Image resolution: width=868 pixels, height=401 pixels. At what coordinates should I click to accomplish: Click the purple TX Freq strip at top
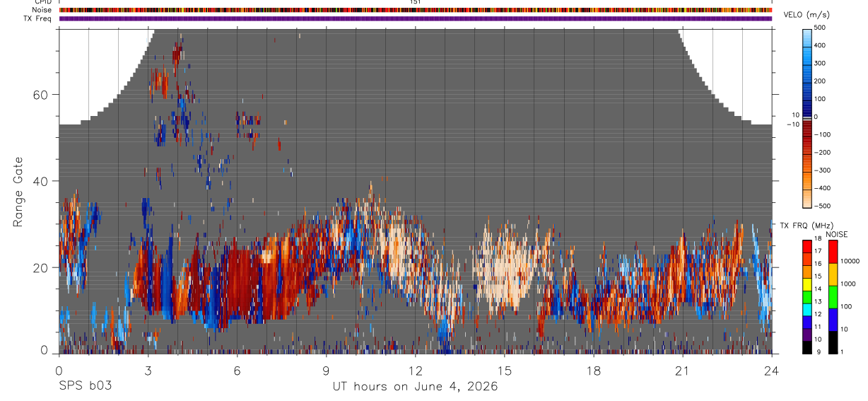[x=416, y=18]
